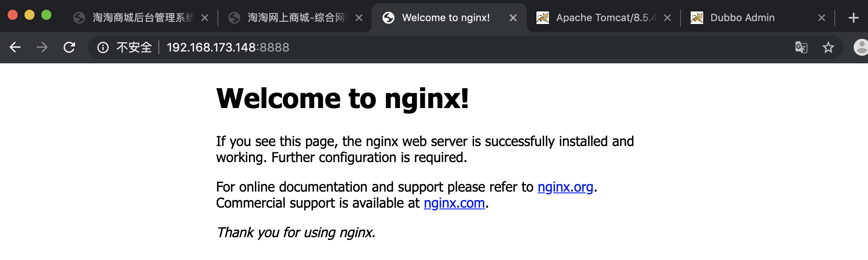The image size is (868, 260).
Task: Switch to the Apache Tomcat tab
Action: tap(603, 18)
